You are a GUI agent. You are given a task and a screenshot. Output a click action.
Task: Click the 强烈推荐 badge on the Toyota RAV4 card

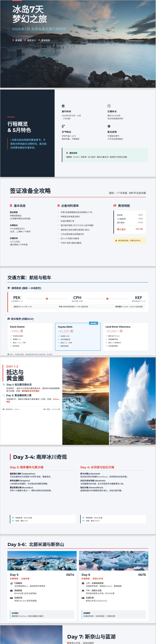(x=93, y=323)
